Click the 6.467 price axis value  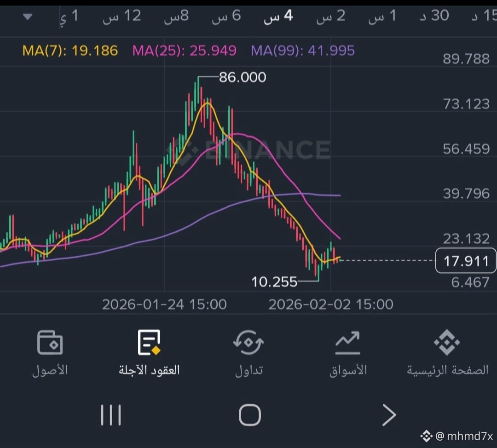click(470, 282)
